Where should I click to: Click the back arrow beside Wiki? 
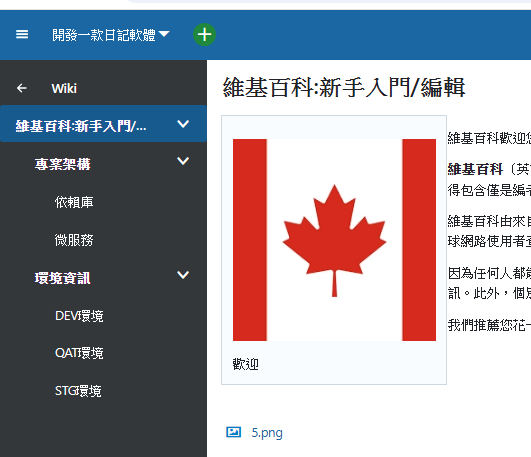tap(22, 88)
